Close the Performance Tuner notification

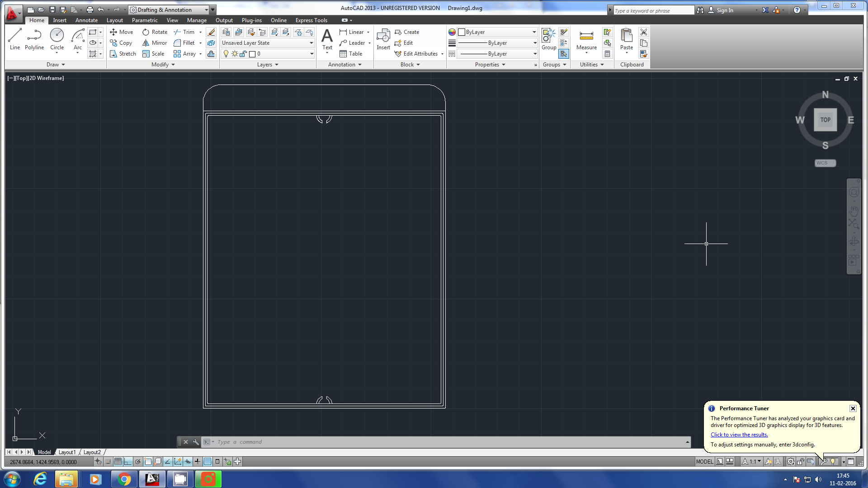point(853,408)
